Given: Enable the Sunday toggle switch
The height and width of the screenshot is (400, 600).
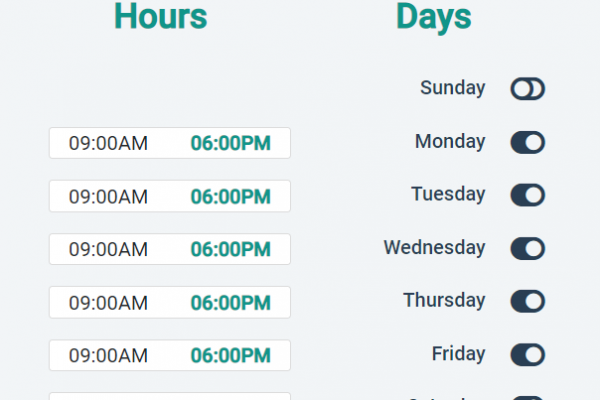Looking at the screenshot, I should (527, 89).
